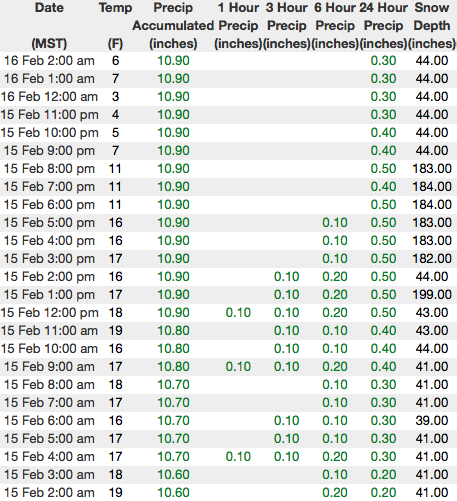Select the 15 Feb 2:00 am date cell
This screenshot has height=501, width=457.
pyautogui.click(x=49, y=493)
